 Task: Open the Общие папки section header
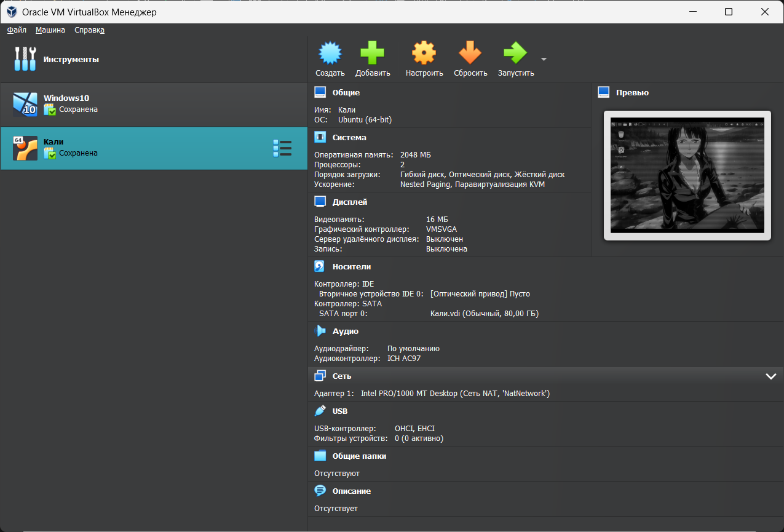coord(359,456)
